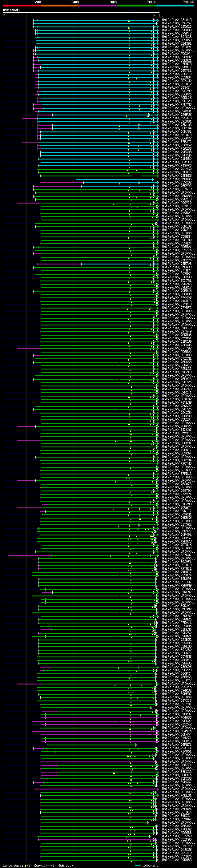
Task: Open hit UniRef100_O81845
Action: 177,20
